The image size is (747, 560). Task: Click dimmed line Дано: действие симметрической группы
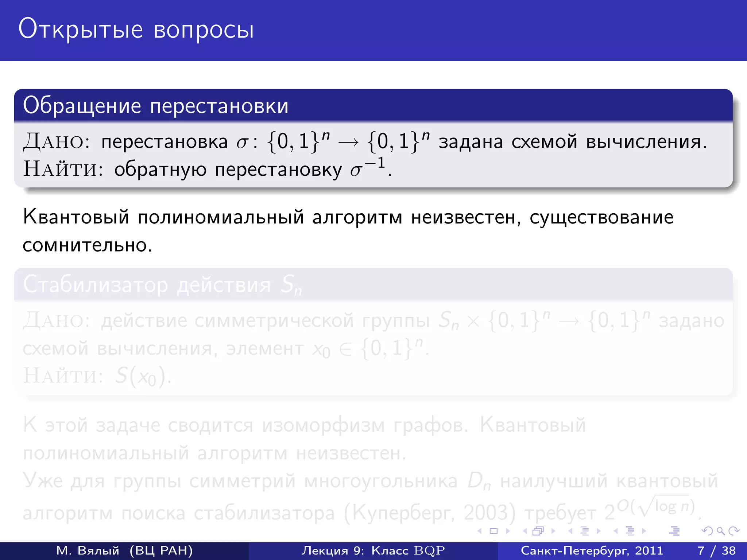point(373,321)
